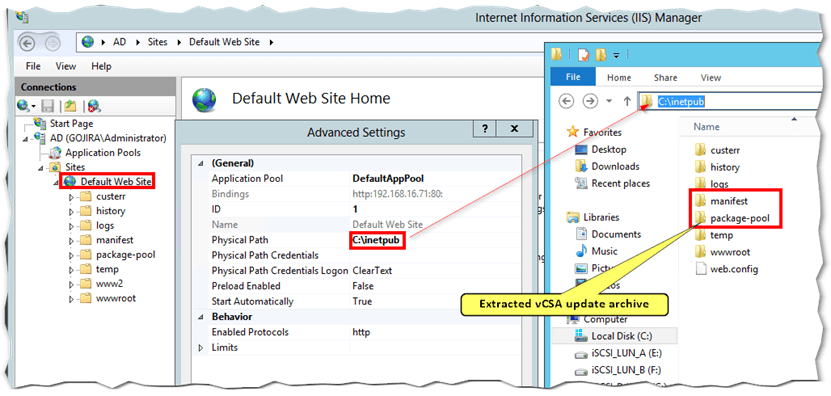
Task: Click the IIS Manager Back navigation arrow
Action: pos(28,42)
